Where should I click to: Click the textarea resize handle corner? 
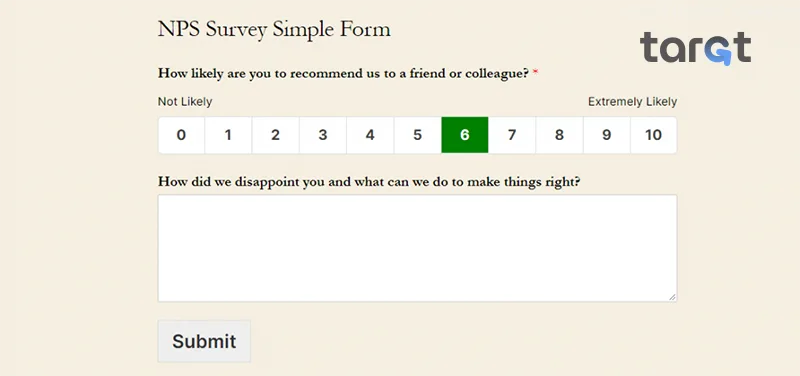[672, 297]
